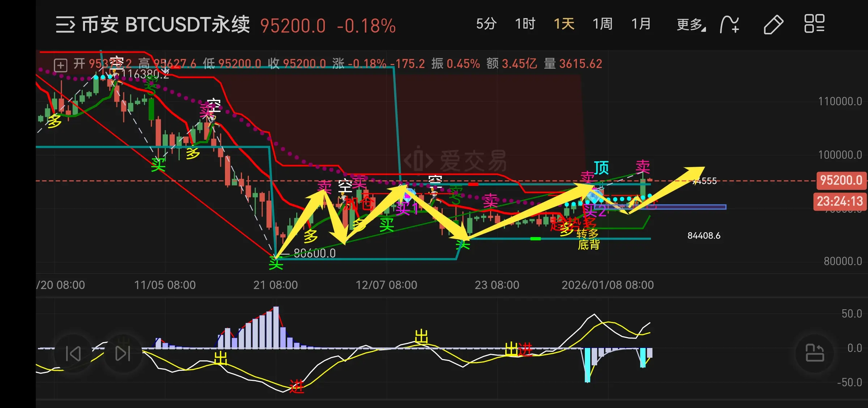Switch to the 1时 timeframe
868x408 pixels.
pos(525,24)
